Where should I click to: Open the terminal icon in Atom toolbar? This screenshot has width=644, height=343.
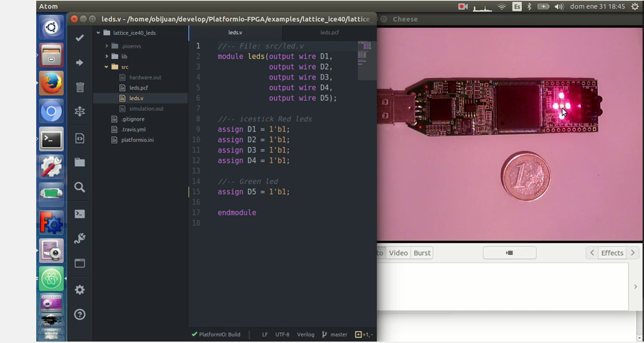click(x=80, y=214)
